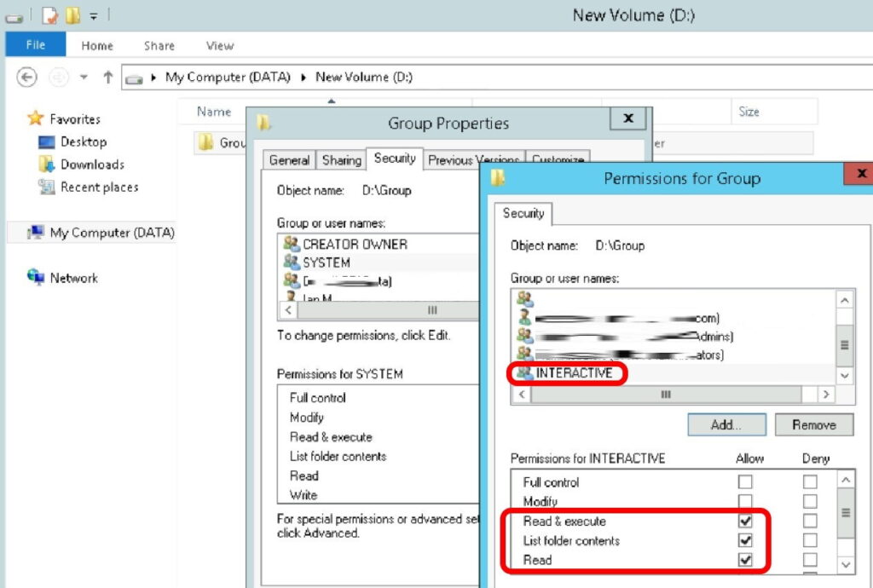Open the Quick Access Toolbar customization dropdown

94,16
